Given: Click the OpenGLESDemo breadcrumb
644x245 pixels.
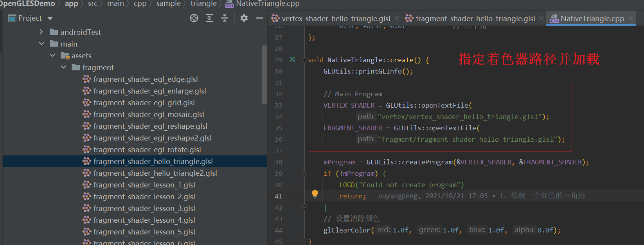Looking at the screenshot, I should (x=27, y=4).
